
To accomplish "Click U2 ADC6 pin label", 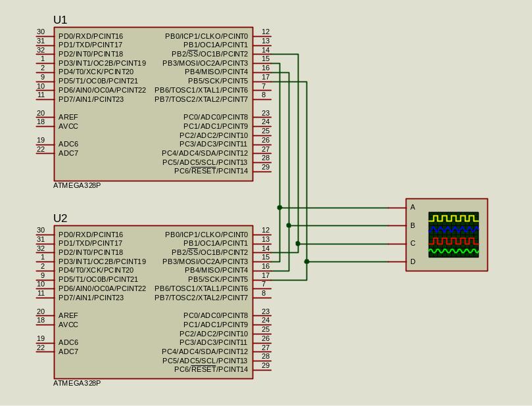I will coord(68,342).
